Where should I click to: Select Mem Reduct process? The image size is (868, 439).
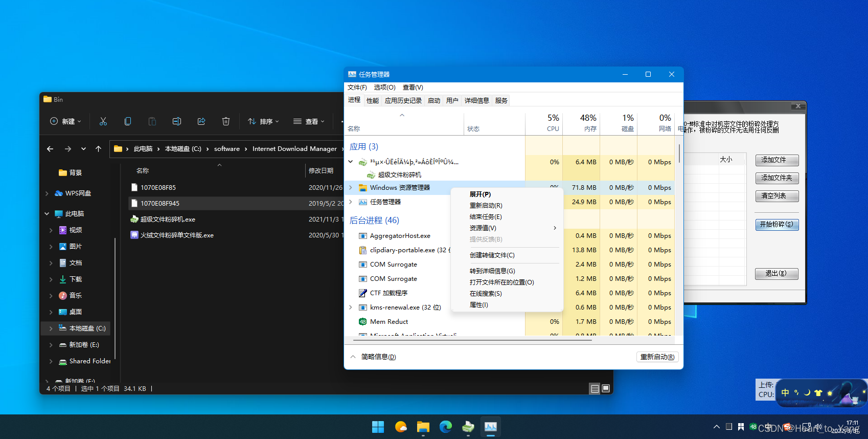389,322
